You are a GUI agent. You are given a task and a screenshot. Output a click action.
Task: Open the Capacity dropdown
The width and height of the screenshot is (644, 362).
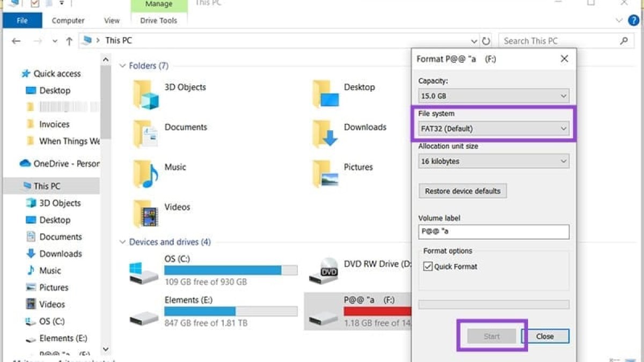click(x=493, y=96)
